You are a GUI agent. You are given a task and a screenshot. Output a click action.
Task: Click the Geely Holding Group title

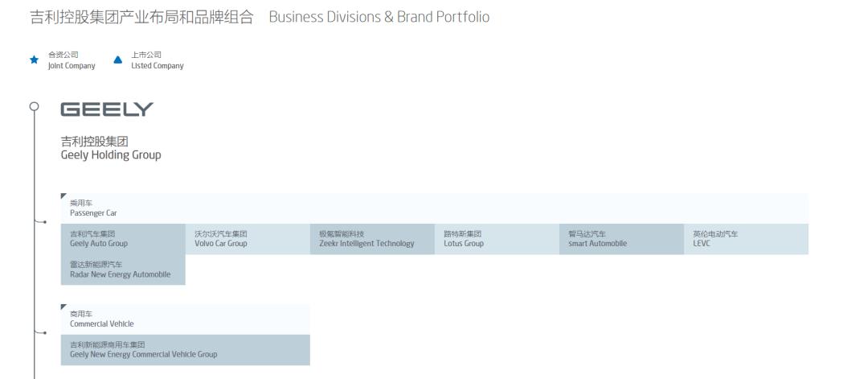[111, 149]
